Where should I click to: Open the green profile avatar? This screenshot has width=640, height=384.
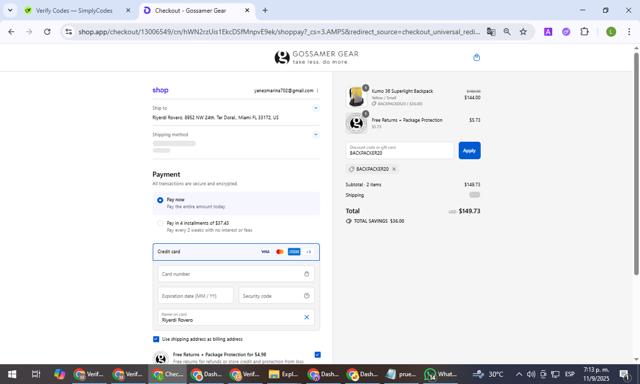click(611, 31)
